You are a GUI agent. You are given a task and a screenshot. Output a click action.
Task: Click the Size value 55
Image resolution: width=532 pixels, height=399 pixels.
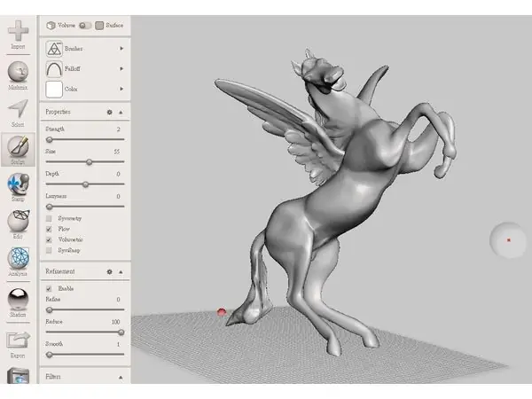(x=117, y=152)
